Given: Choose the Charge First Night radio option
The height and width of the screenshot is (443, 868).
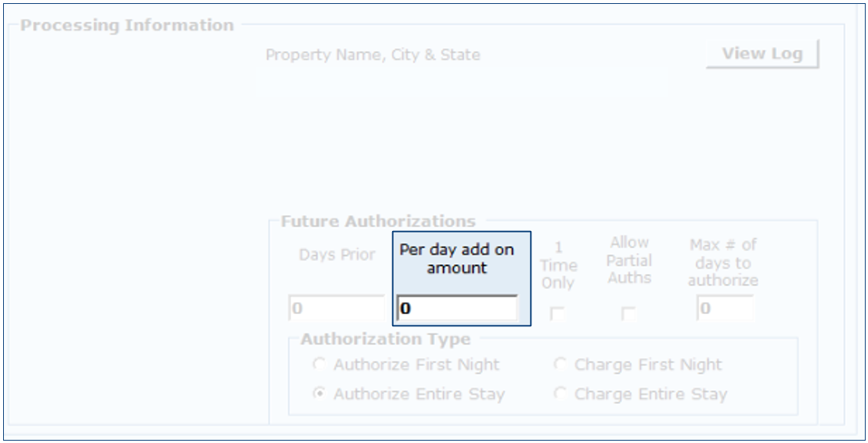Looking at the screenshot, I should [x=560, y=365].
